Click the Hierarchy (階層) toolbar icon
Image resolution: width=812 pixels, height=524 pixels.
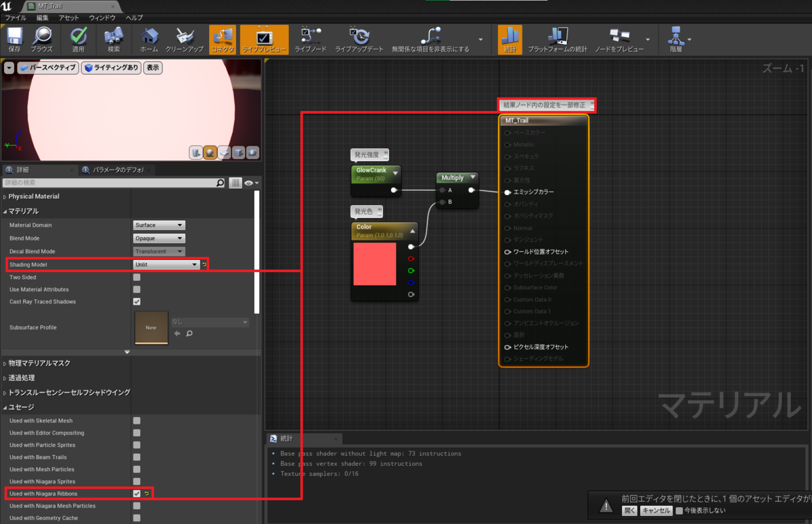676,39
